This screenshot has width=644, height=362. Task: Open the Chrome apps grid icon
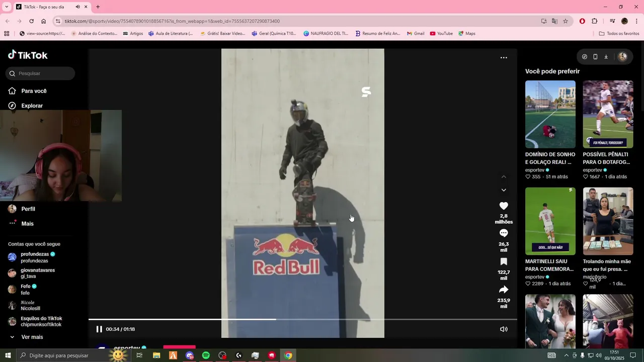(x=7, y=34)
